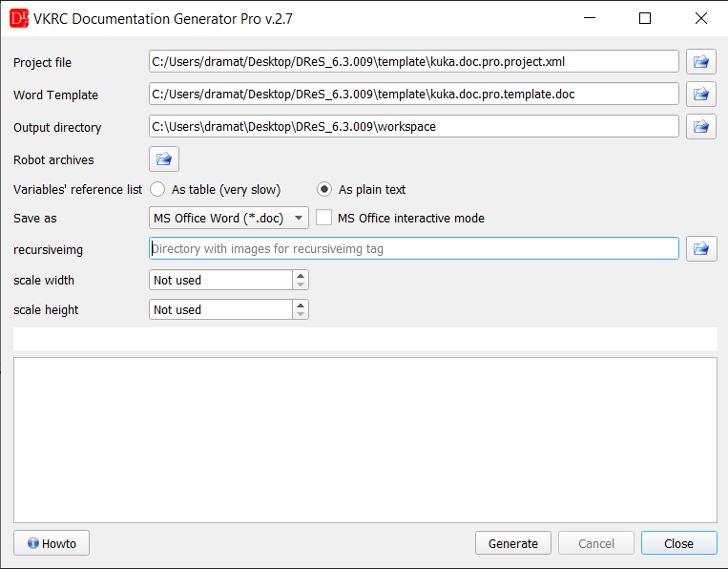Decrease the scale height value
728x569 pixels.
pyautogui.click(x=301, y=314)
